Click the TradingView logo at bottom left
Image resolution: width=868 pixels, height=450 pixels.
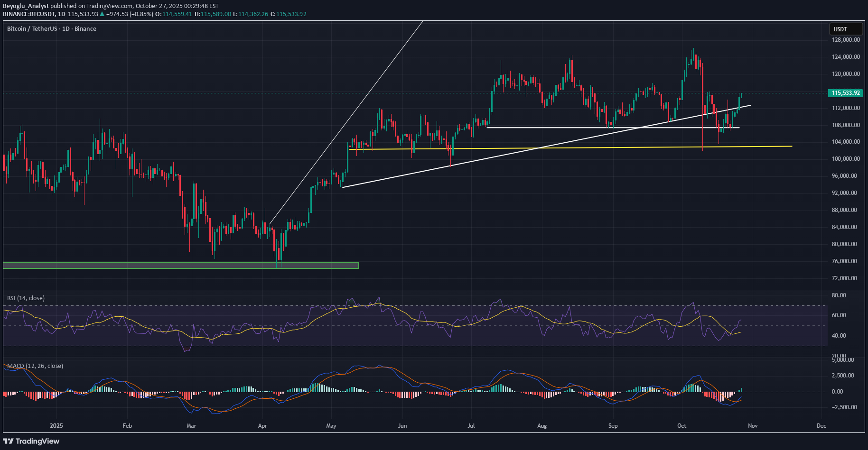coord(31,441)
